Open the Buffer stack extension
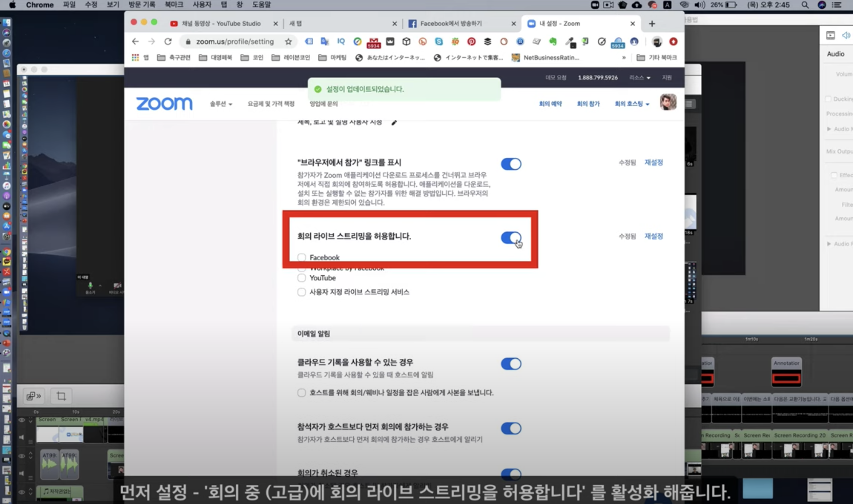Screen dimensions: 853x504 487,42
